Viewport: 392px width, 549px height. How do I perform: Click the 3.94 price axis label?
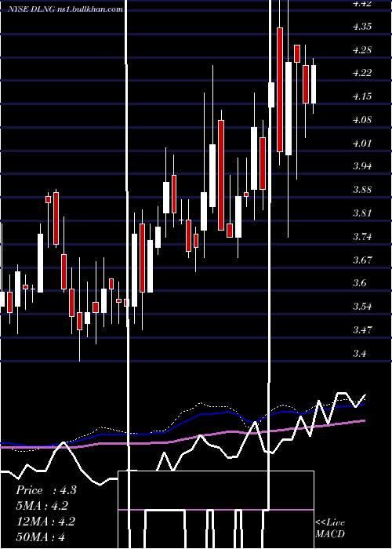(362, 166)
